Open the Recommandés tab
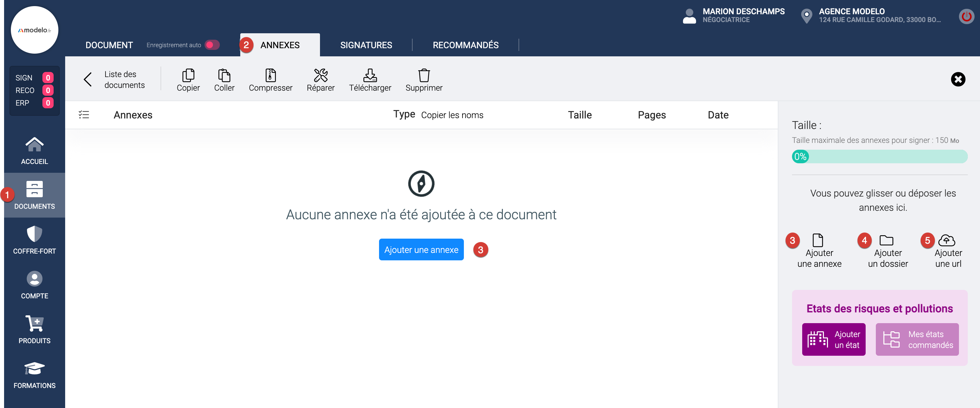Screen dimensions: 980x408 pyautogui.click(x=465, y=45)
